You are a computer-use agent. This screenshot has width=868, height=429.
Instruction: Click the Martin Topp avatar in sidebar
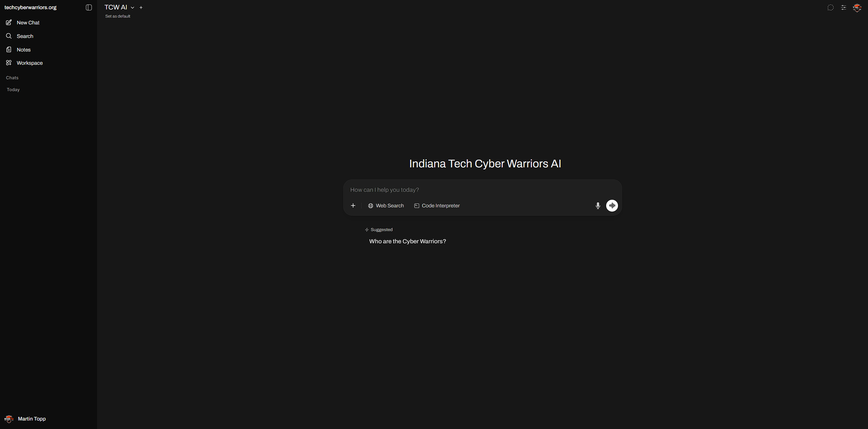point(9,419)
